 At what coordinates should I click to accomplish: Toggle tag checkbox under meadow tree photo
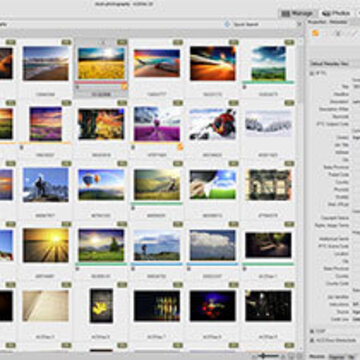tap(77, 269)
